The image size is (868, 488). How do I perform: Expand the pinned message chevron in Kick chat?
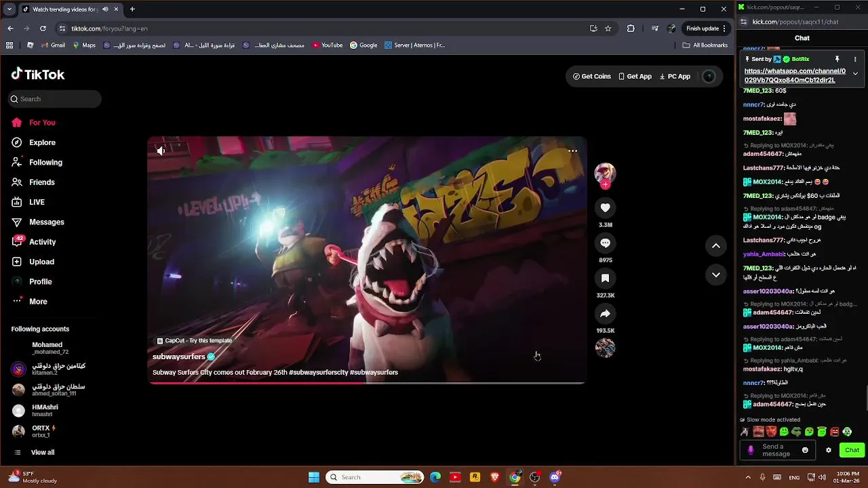tap(855, 74)
